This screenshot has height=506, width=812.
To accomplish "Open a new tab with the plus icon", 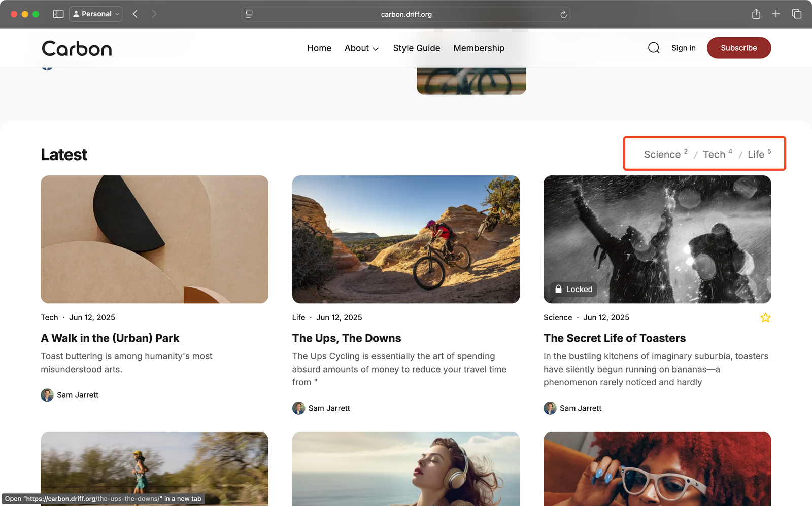I will [x=776, y=14].
